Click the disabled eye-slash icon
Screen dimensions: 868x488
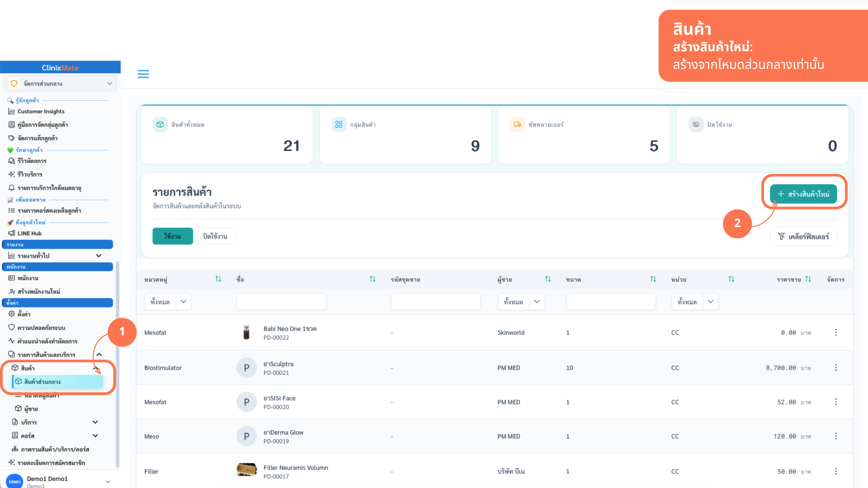point(696,124)
